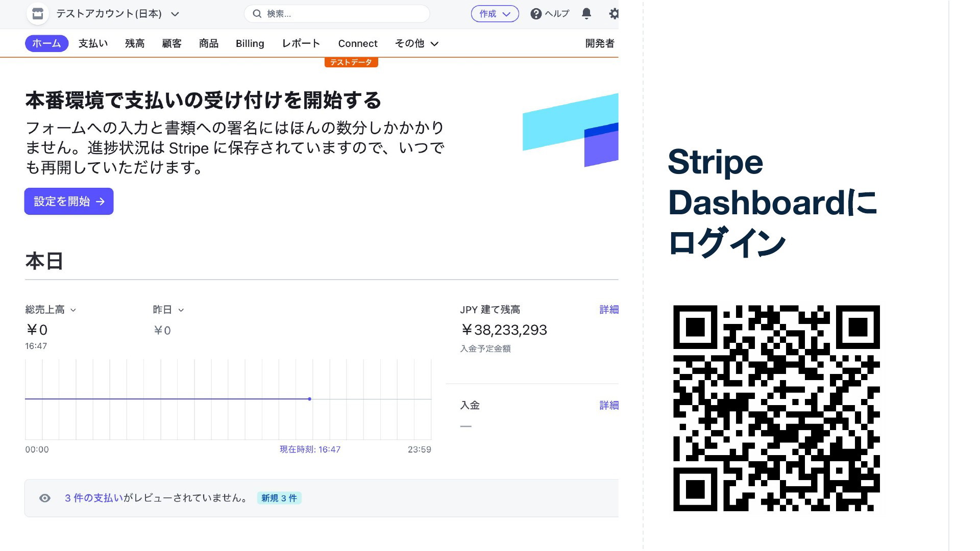Open the 3 件の支払い link
980x551 pixels.
point(94,498)
